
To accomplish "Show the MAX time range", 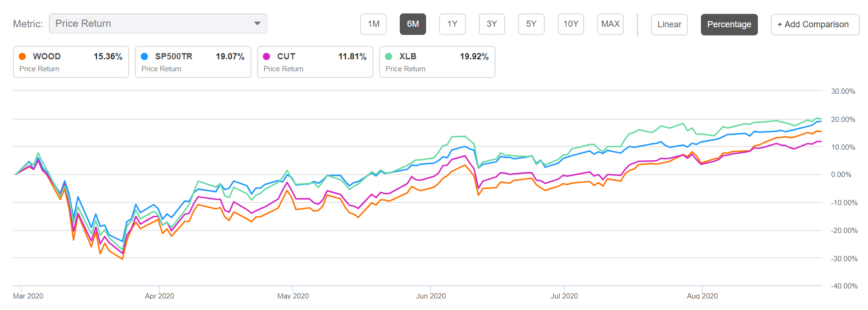I will [610, 24].
